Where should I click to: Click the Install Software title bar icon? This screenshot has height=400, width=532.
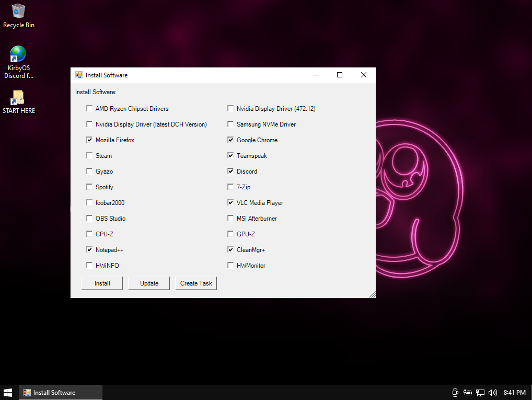click(x=79, y=75)
